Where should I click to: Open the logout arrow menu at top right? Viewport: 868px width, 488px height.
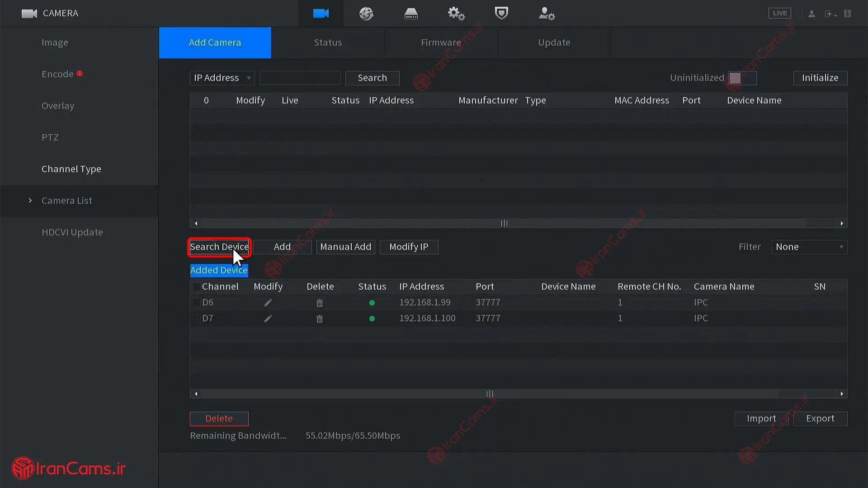(830, 14)
